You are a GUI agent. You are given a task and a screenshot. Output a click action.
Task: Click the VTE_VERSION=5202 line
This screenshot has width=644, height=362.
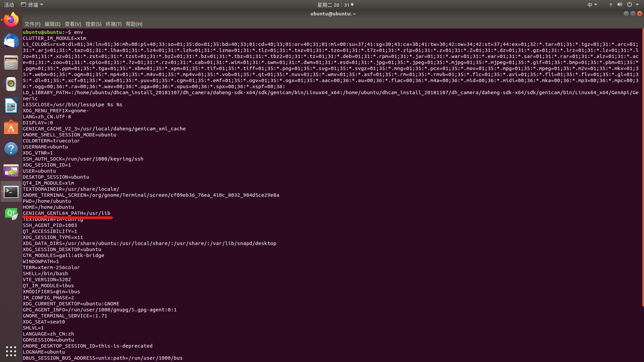tap(47, 280)
